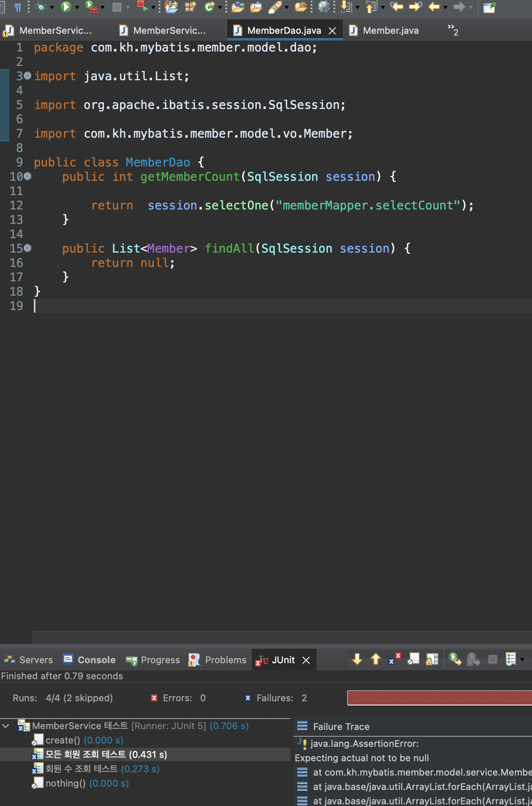Toggle JUnit Scroll Lock
532x806 pixels.
[432, 659]
